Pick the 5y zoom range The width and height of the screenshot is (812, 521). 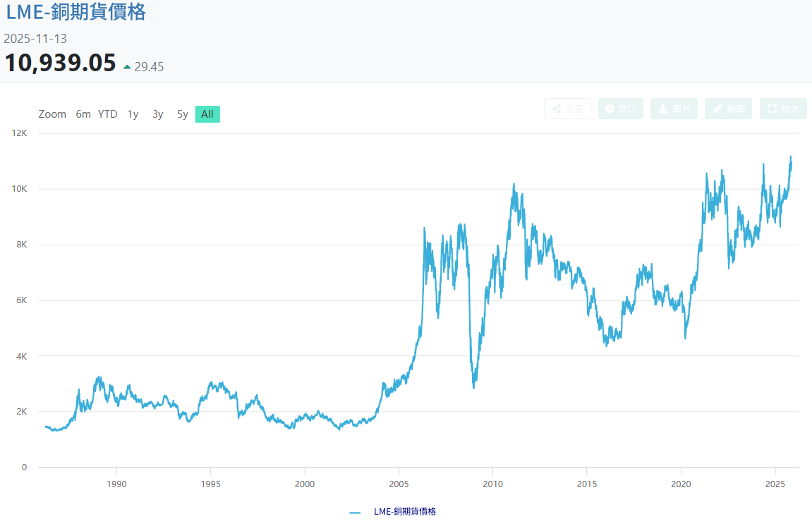point(183,114)
